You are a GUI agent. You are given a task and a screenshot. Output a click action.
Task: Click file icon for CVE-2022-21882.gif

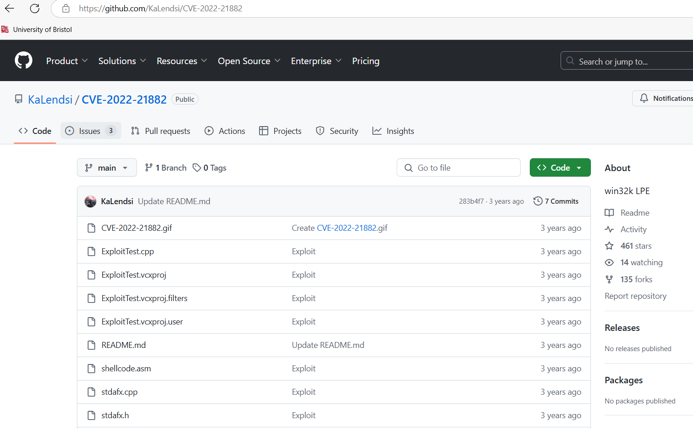(91, 228)
